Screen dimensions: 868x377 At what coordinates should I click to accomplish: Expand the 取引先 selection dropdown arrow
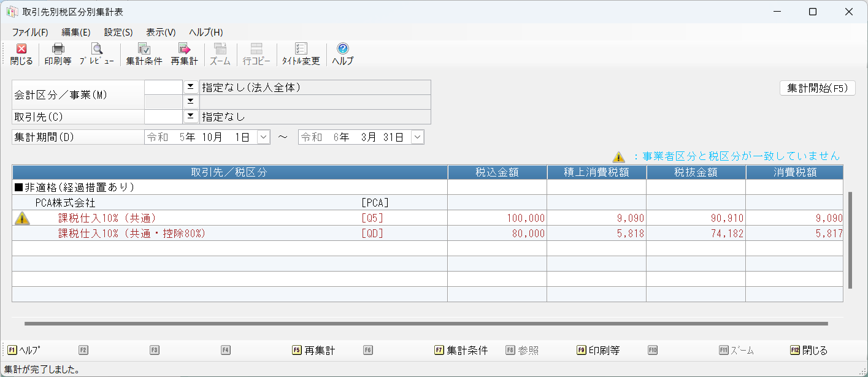[190, 116]
